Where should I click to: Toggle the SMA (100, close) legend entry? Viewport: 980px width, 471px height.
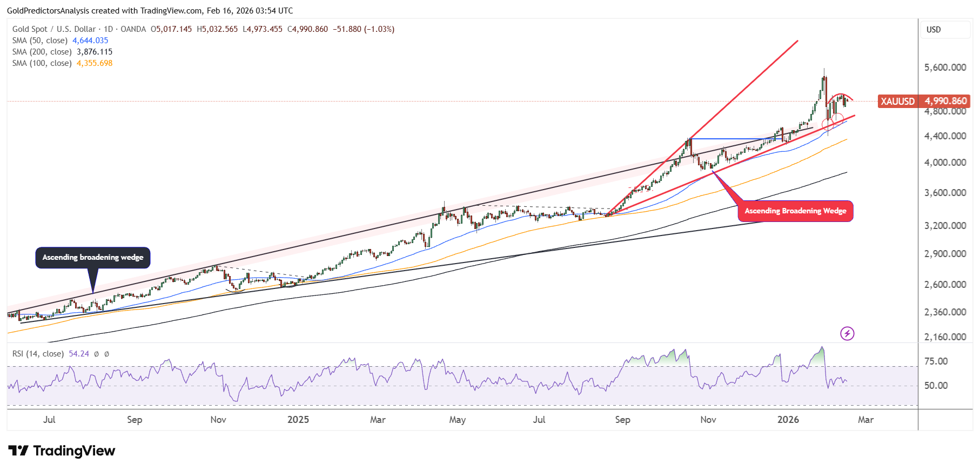(42, 63)
